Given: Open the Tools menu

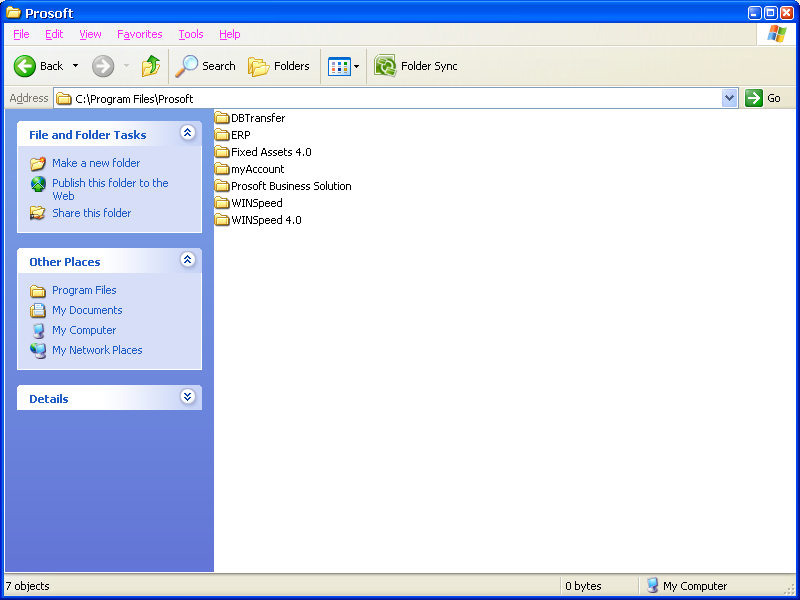Looking at the screenshot, I should click(x=190, y=34).
